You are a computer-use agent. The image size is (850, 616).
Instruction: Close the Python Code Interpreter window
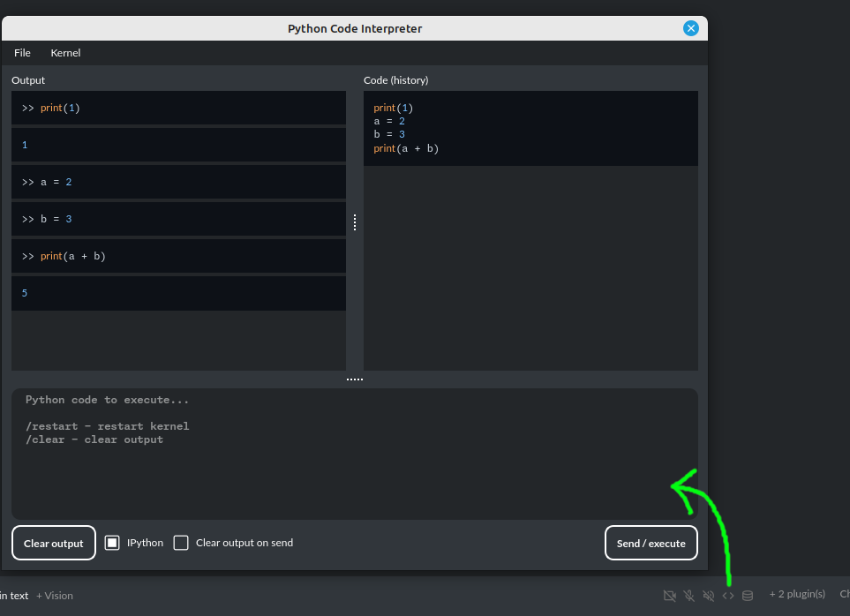point(691,28)
